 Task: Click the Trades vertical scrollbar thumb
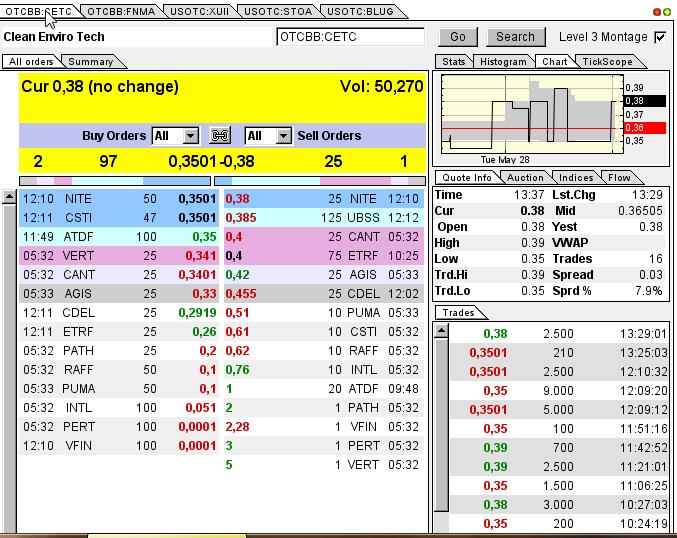[441, 425]
